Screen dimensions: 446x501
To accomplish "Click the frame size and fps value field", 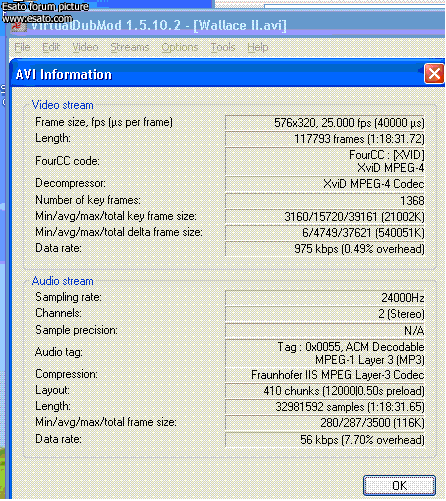I will pos(325,123).
